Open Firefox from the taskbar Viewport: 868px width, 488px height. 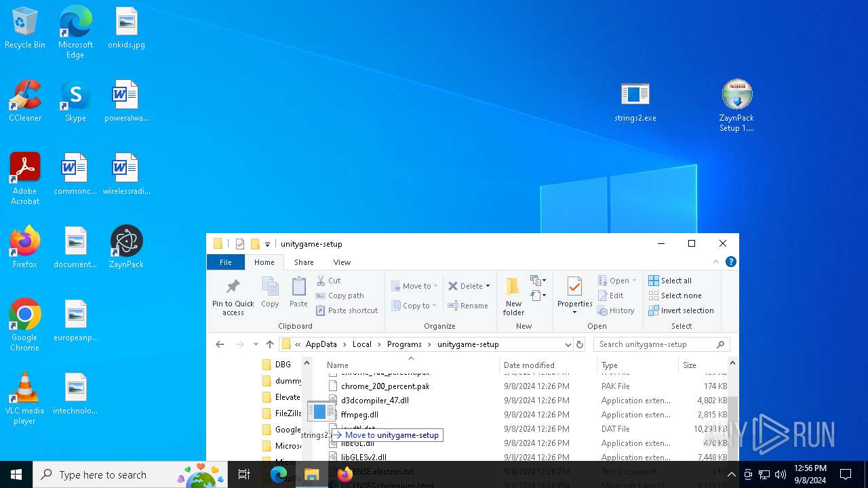click(x=344, y=474)
